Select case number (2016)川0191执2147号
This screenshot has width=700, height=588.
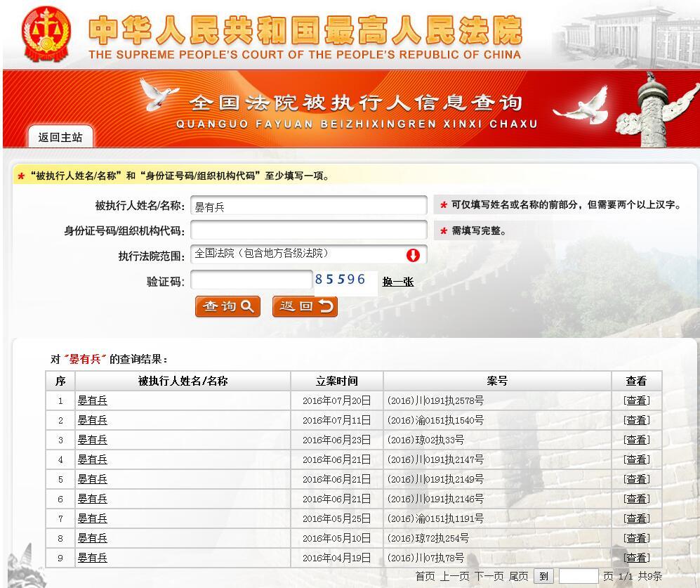click(x=435, y=459)
